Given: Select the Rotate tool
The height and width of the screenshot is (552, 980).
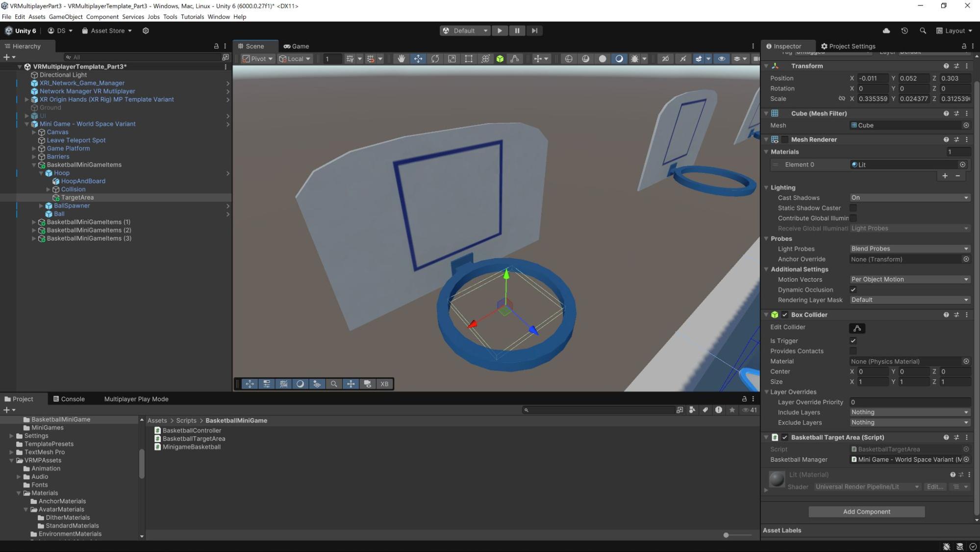Looking at the screenshot, I should 435,58.
